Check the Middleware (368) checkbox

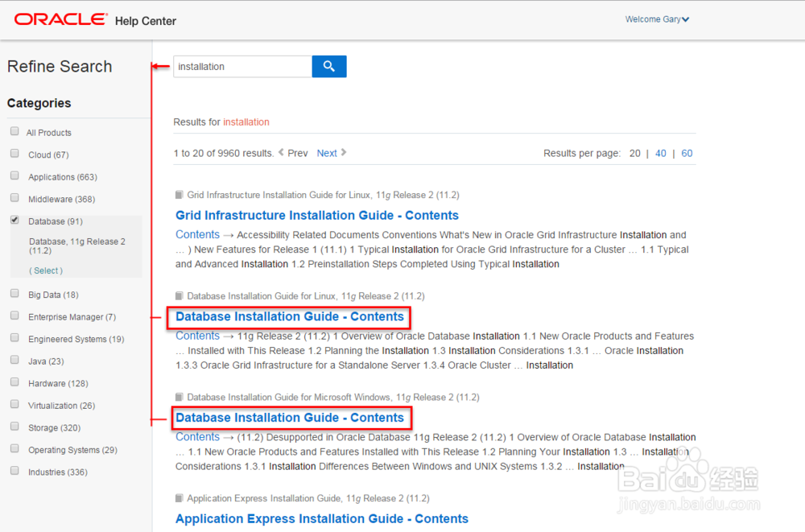point(14,198)
